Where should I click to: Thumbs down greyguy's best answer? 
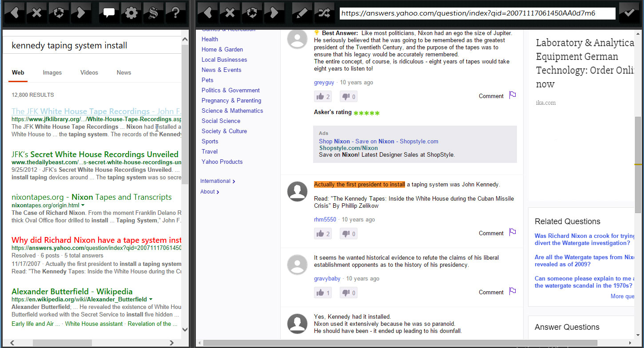349,96
